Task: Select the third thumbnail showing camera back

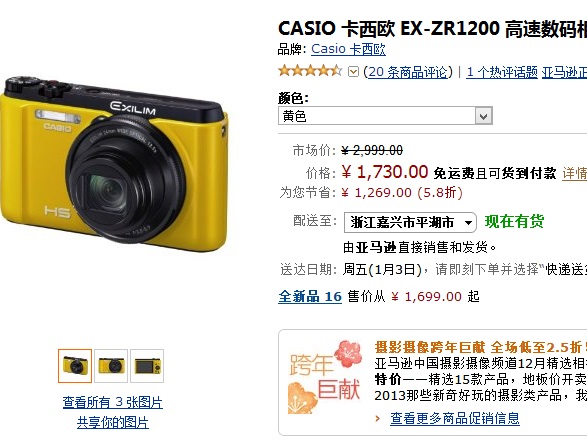Action: (147, 366)
